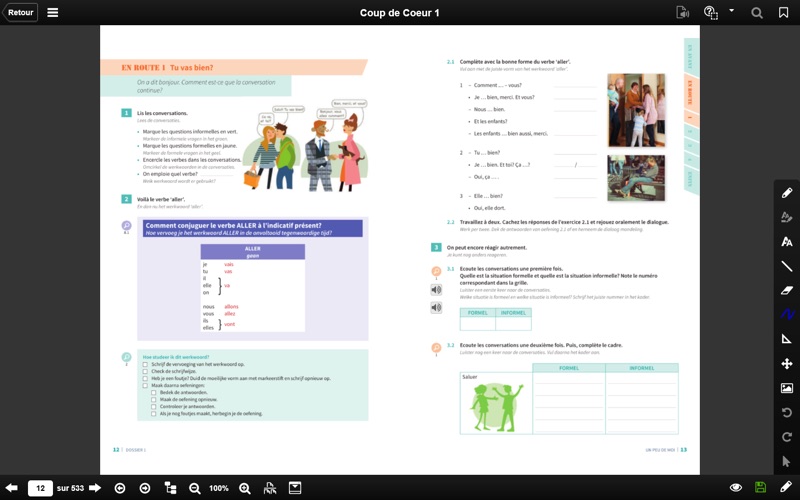Check the 'Maak de oefening opnieuw' box
800x500 pixels.
point(154,399)
